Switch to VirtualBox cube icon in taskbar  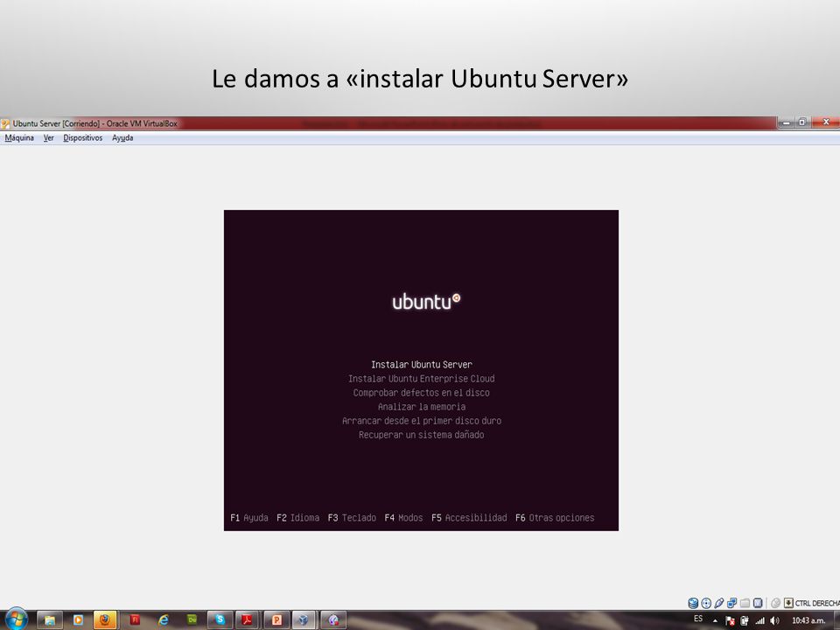point(304,620)
